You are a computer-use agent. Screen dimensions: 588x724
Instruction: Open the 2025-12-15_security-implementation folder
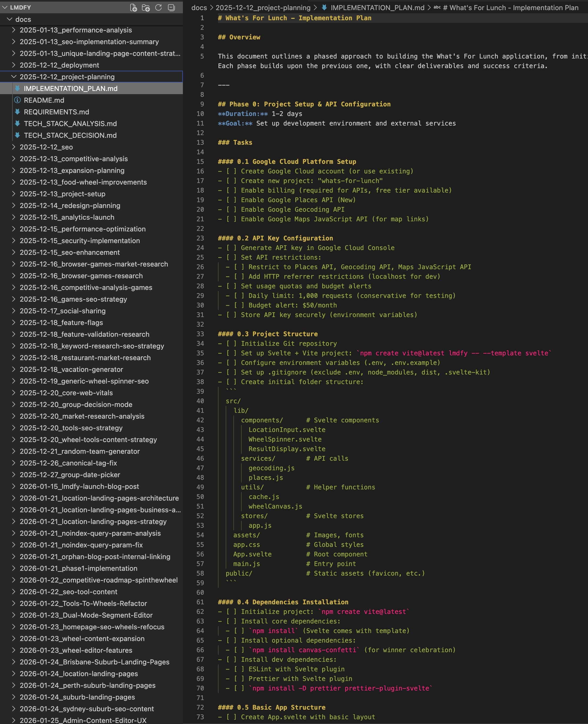(79, 240)
